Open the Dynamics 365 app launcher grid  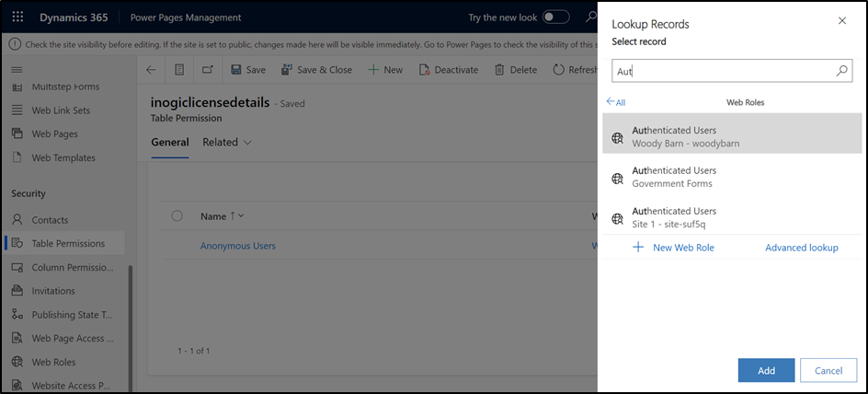pos(17,17)
